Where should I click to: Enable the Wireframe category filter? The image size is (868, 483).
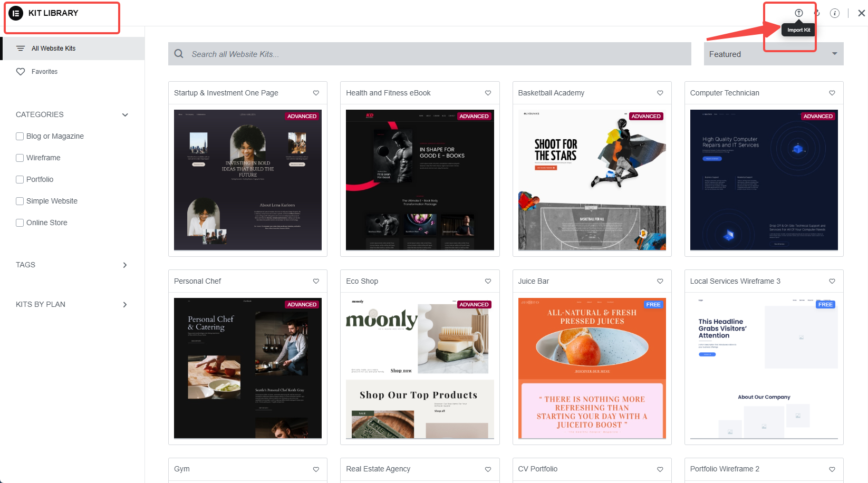point(20,158)
